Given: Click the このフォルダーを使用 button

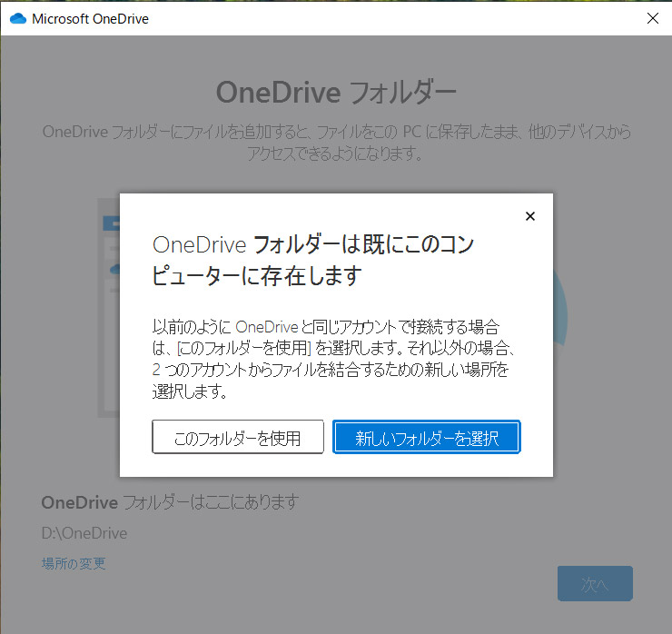Looking at the screenshot, I should 238,437.
